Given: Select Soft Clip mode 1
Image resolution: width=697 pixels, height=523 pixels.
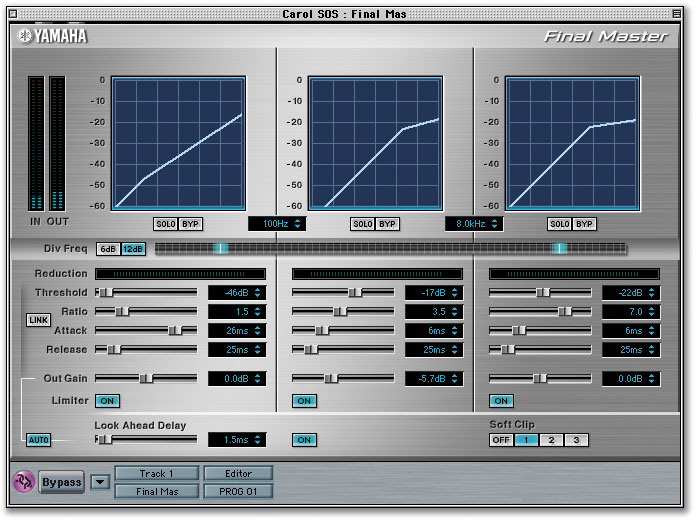Looking at the screenshot, I should point(526,440).
